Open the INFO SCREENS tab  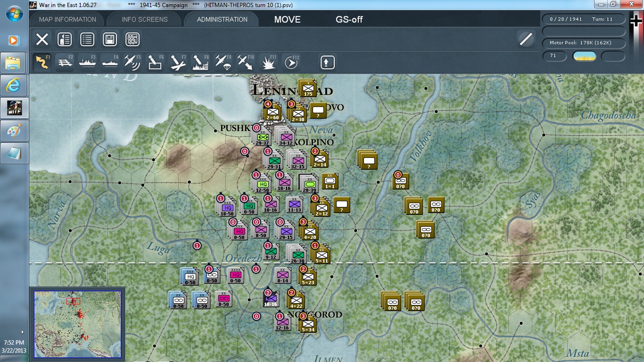[x=145, y=19]
